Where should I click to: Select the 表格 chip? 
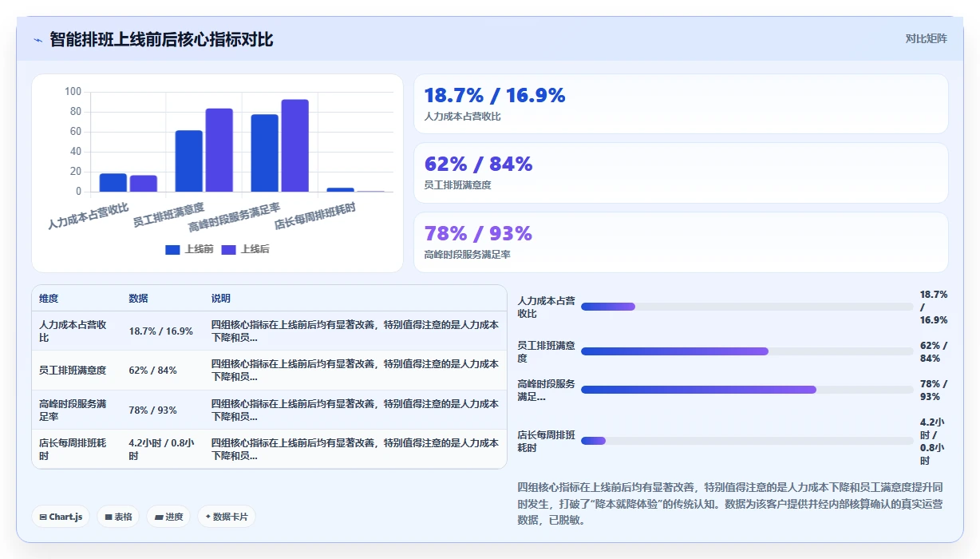coord(118,517)
